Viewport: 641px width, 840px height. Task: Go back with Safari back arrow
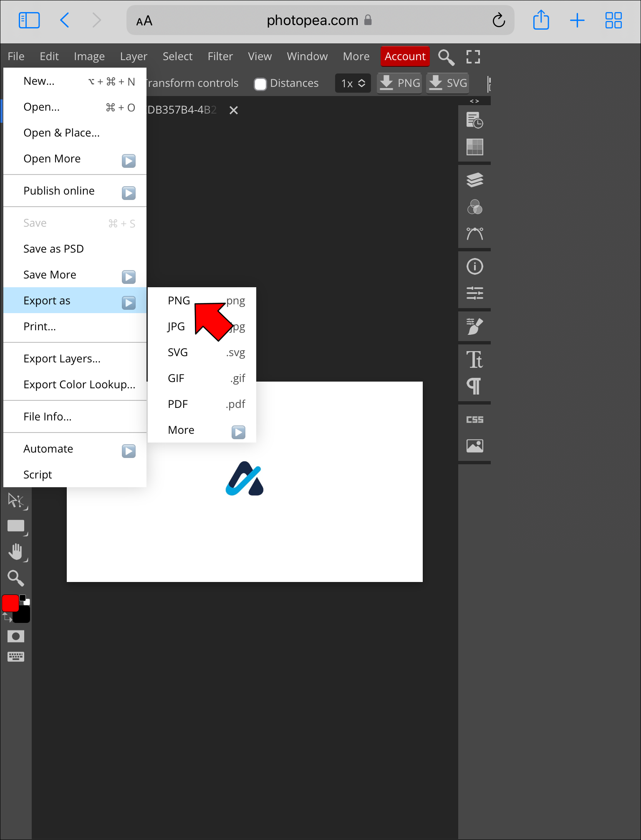pos(65,20)
